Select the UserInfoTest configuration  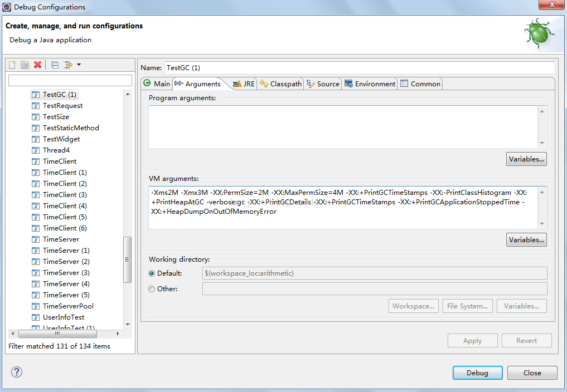64,317
